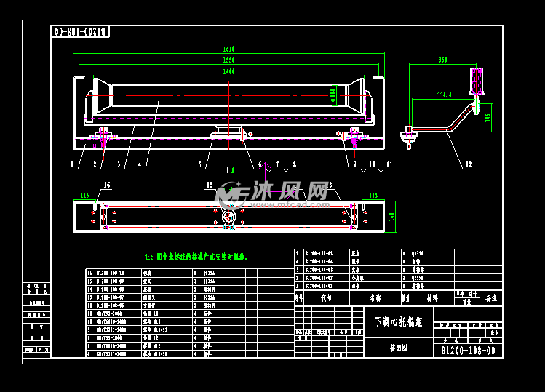Select the 334.4 dimension text

(443, 95)
